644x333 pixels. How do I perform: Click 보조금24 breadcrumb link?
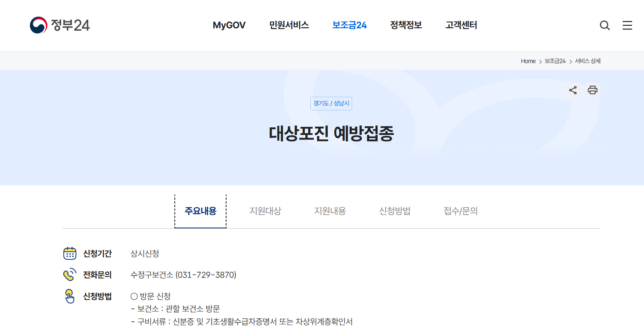555,61
